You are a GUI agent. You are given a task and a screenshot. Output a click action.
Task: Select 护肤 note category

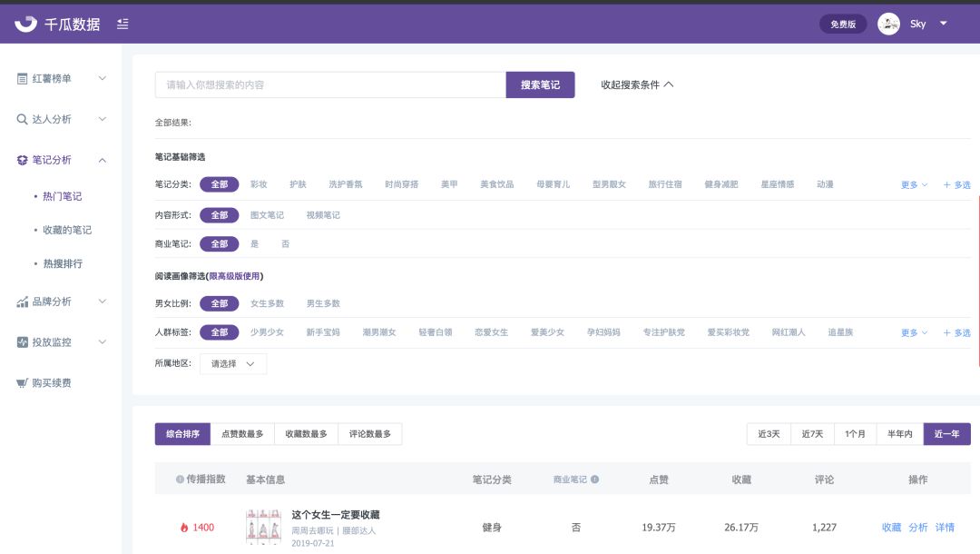[x=299, y=184]
